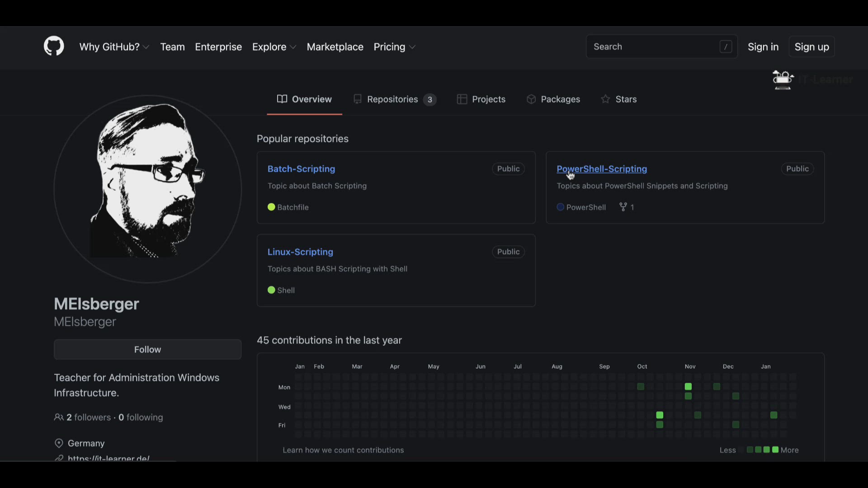Screen dimensions: 868x488
Task: Click the slash shortcut icon in search
Action: tap(726, 47)
